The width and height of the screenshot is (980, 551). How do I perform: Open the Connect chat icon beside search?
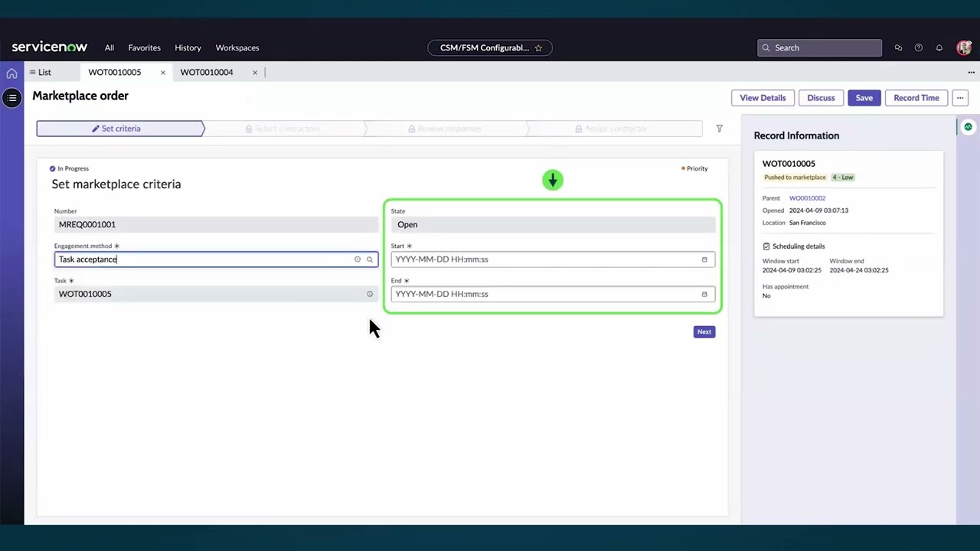point(898,47)
